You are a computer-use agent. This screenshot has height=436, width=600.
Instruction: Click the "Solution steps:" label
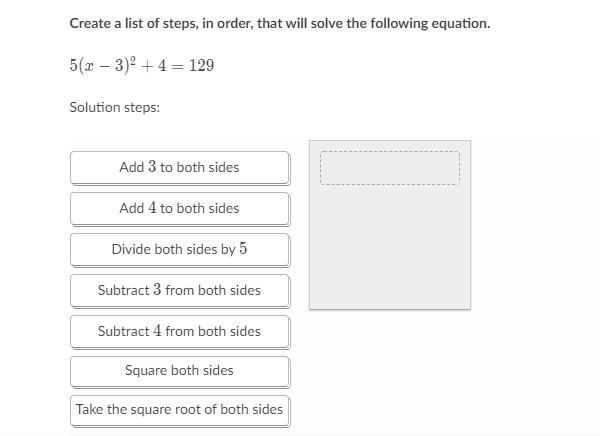coord(114,107)
